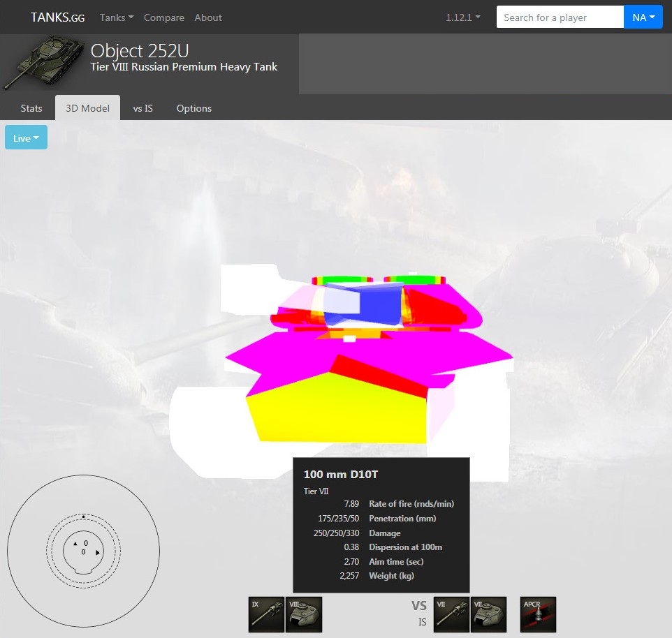The width and height of the screenshot is (672, 638).
Task: Switch to the 3D Model tab
Action: [x=87, y=108]
